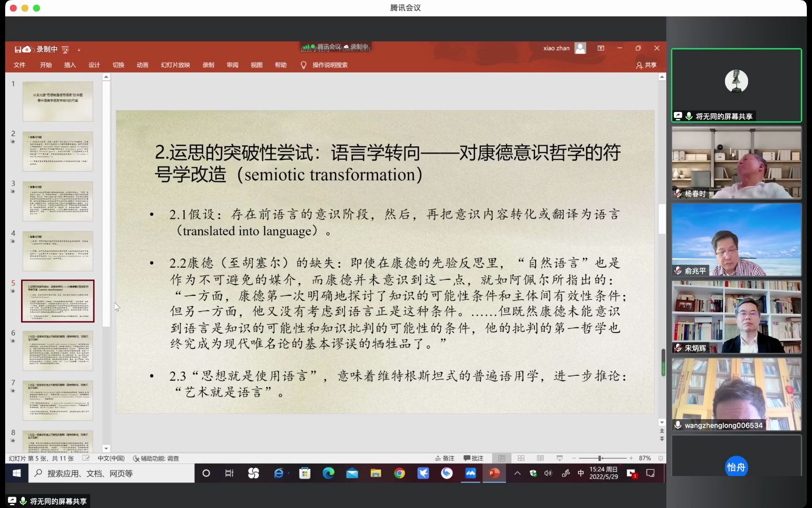Click the Tencent Meeting taskbar icon
The image size is (812, 508).
(x=470, y=473)
